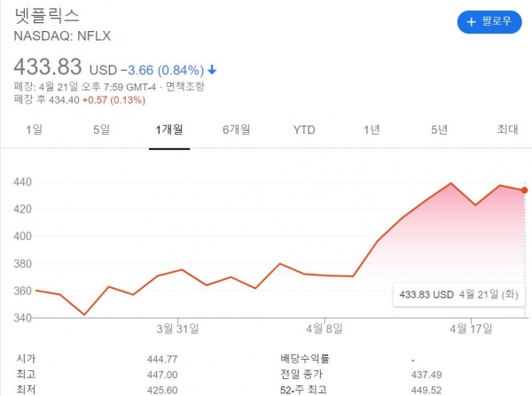This screenshot has height=396, width=532.
Task: Click the NASDAQ: NFLX ticker label
Action: [x=62, y=35]
